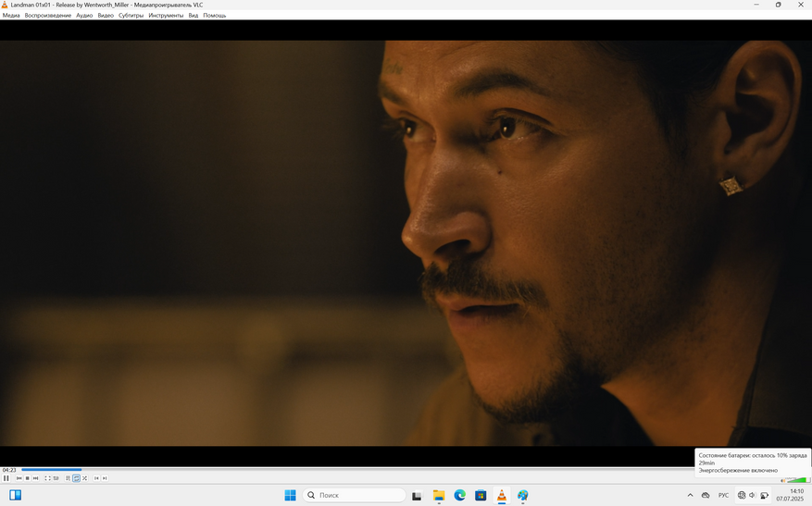812x506 pixels.
Task: Toggle the loop repeat mode
Action: [x=76, y=478]
